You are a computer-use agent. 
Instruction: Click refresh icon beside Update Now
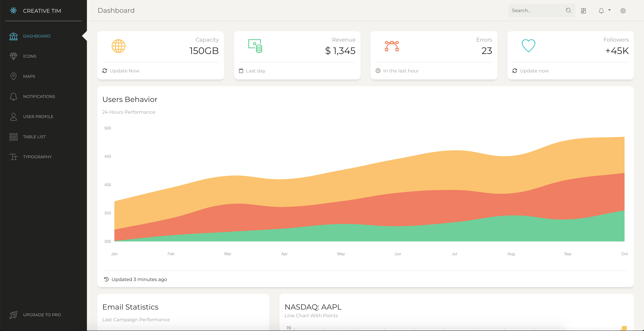pos(105,71)
